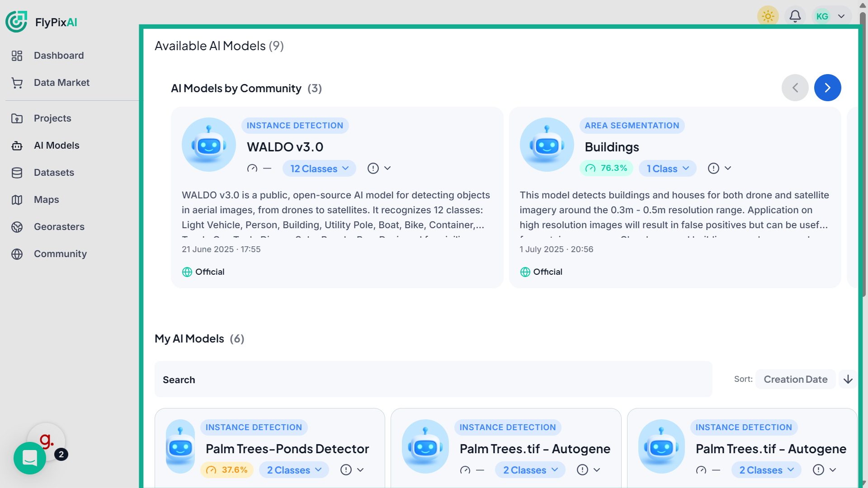Toggle the light theme sun button
This screenshot has height=488, width=868.
[x=768, y=16]
